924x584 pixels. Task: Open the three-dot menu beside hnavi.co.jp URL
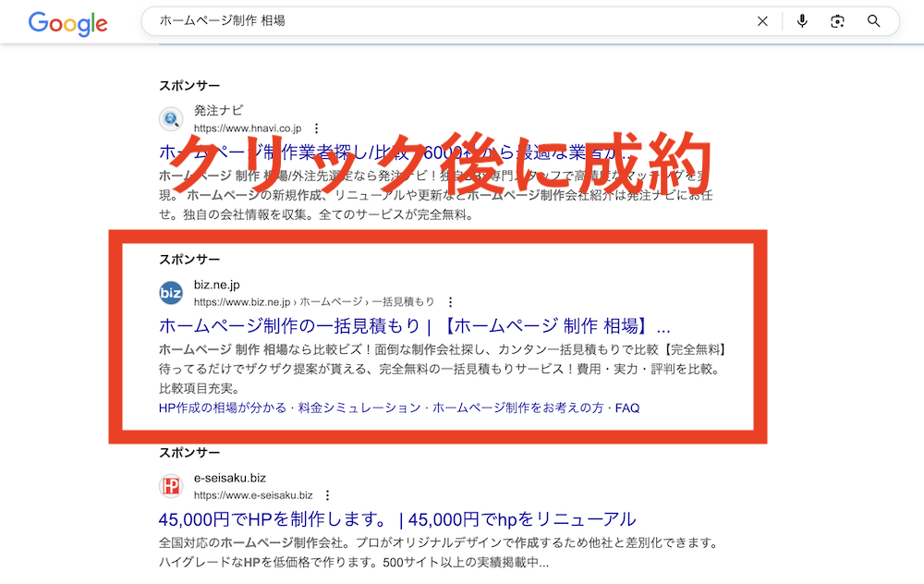tap(316, 128)
